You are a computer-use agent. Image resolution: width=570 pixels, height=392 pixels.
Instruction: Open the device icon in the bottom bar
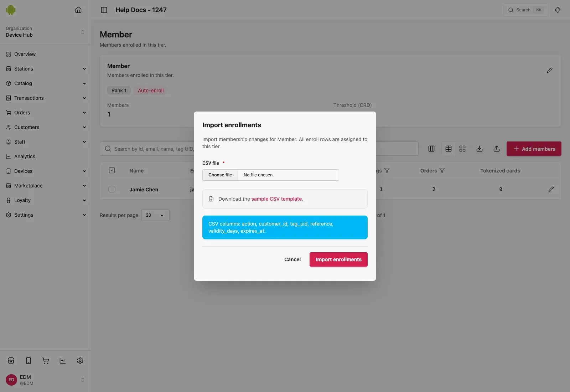coord(28,361)
